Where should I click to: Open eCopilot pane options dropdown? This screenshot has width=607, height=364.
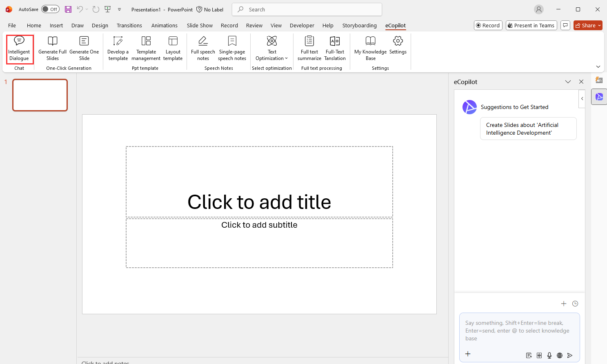(x=568, y=82)
